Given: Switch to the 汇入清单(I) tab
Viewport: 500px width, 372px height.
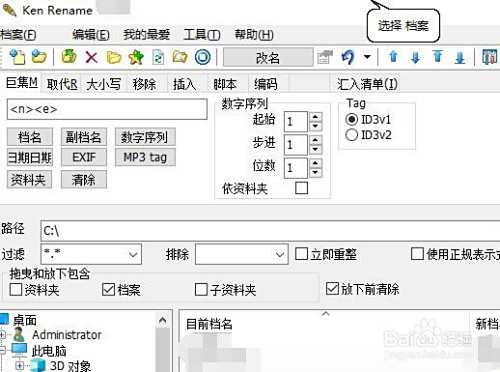Looking at the screenshot, I should [x=367, y=84].
